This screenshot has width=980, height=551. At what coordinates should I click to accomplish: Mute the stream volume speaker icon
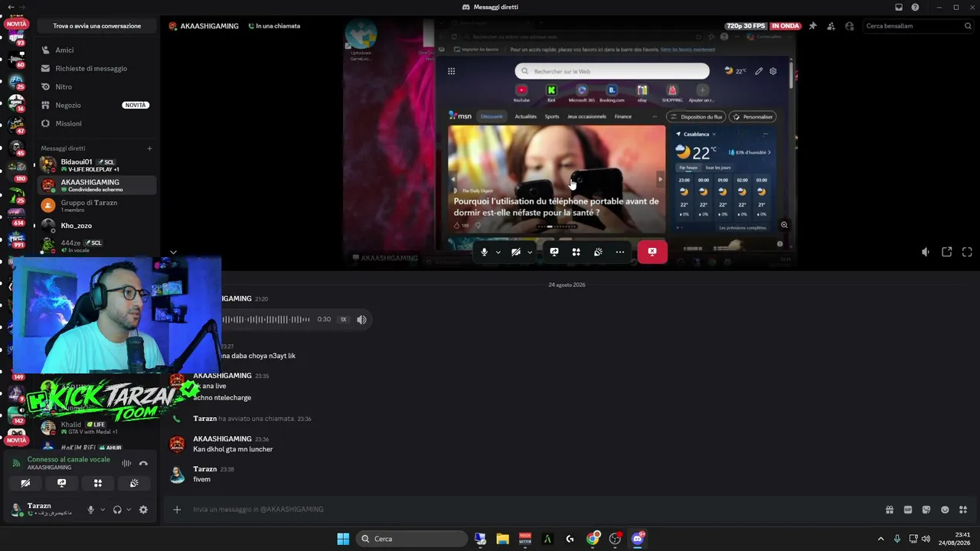[926, 252]
